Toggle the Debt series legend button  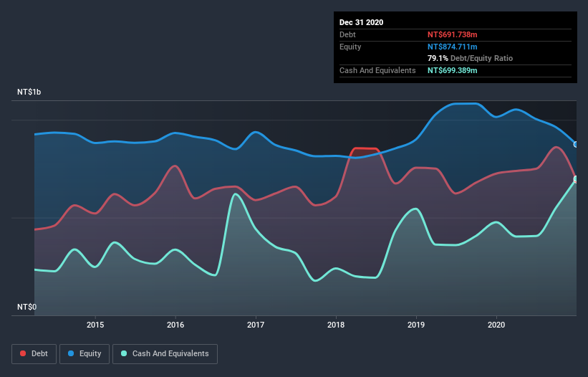(34, 354)
